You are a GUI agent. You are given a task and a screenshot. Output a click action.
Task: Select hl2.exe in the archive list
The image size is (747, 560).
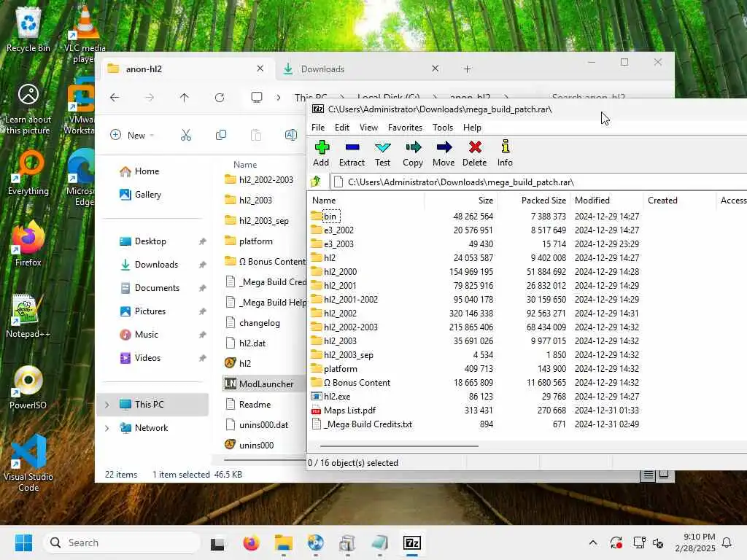tap(337, 397)
